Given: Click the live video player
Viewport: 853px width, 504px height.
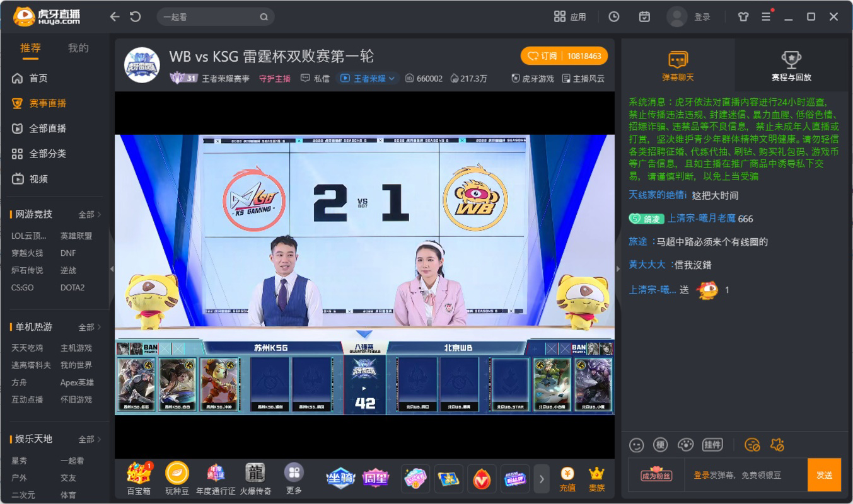Looking at the screenshot, I should 364,275.
